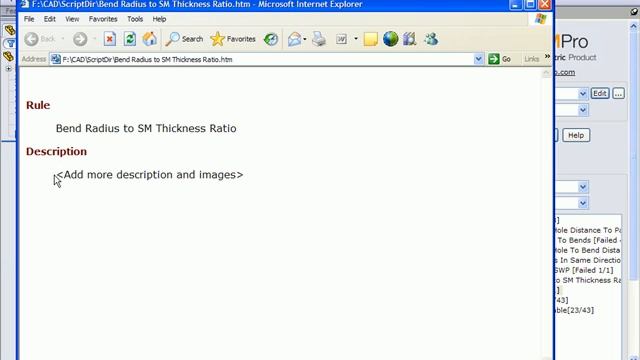
Task: Stop page loading with red X icon
Action: (109, 39)
